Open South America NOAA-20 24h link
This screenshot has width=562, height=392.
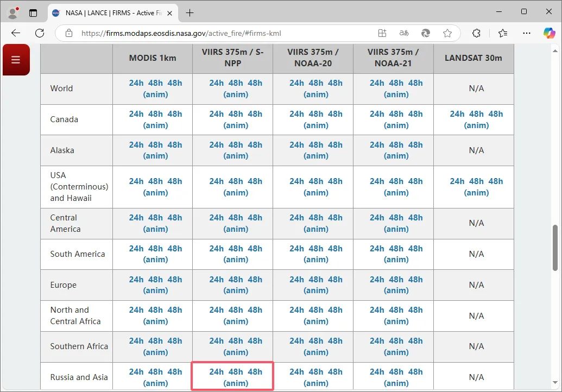coord(297,249)
